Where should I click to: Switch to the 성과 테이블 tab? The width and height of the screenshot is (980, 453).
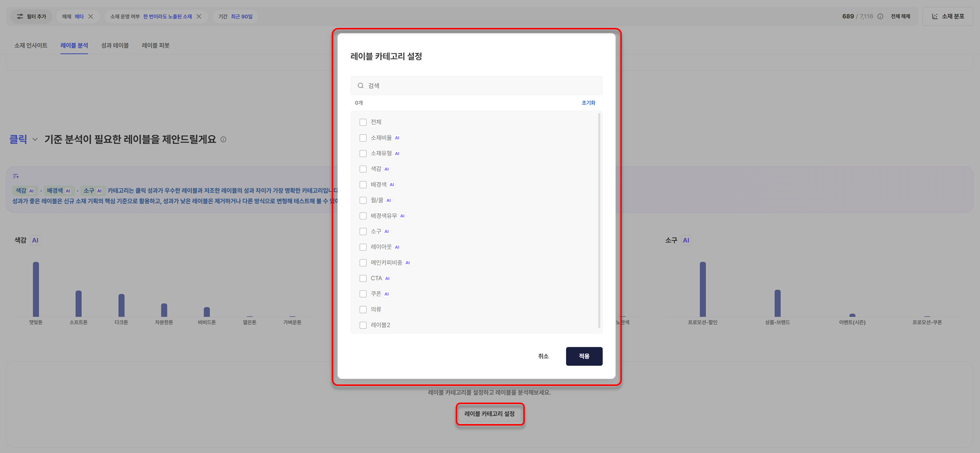pyautogui.click(x=115, y=46)
